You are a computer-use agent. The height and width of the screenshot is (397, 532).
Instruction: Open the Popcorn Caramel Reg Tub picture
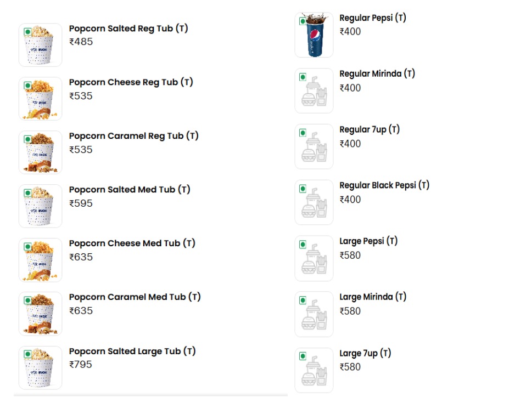point(40,152)
